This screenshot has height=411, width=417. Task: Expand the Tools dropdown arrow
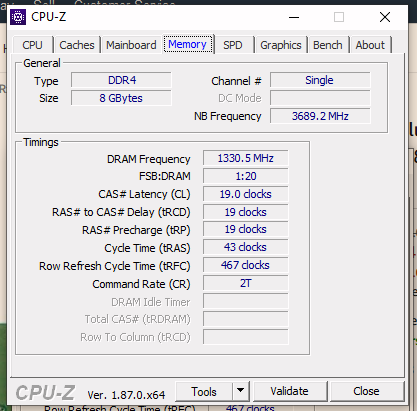(x=241, y=392)
